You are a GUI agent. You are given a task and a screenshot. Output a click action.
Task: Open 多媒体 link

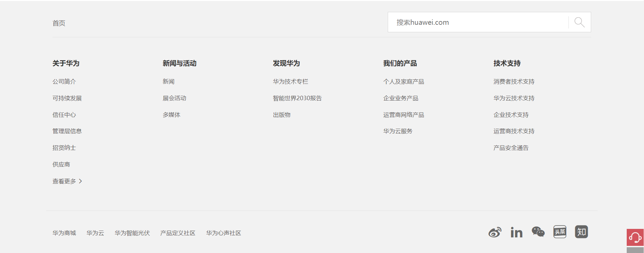click(x=172, y=115)
